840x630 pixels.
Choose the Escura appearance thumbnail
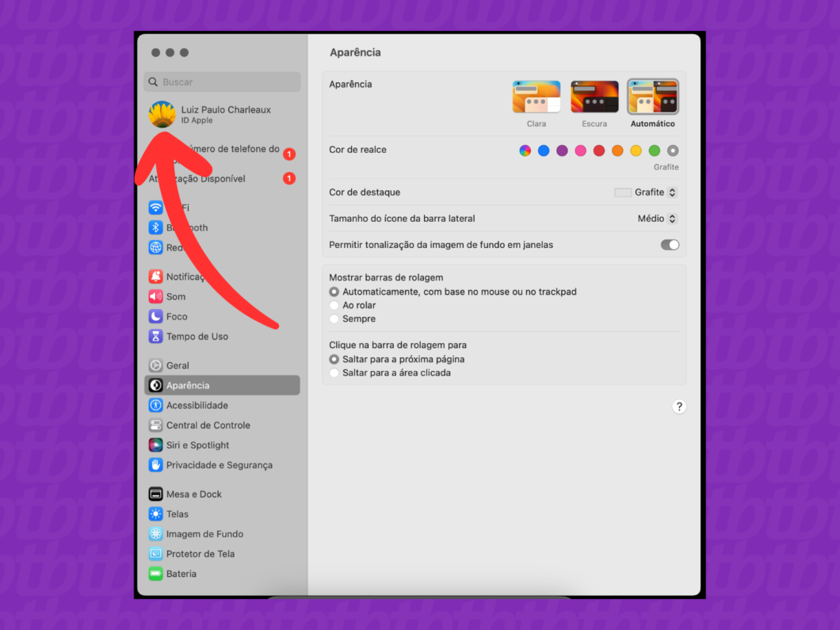tap(594, 97)
